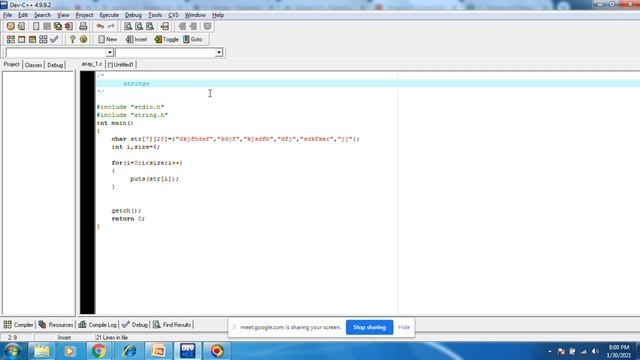Viewport: 640px width, 360px height.
Task: Click the Replace toolbar icon
Action: tap(139, 26)
